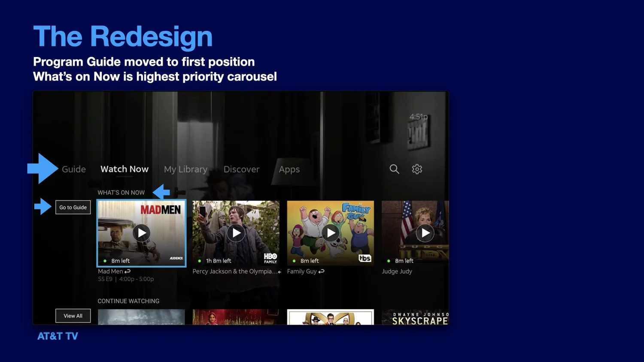
Task: Click the WHAT'S ON NOW heading
Action: tap(121, 193)
